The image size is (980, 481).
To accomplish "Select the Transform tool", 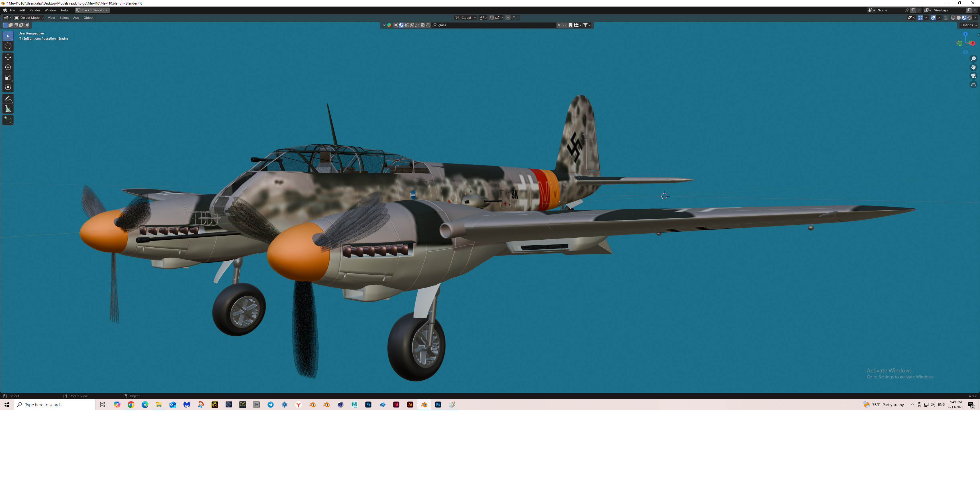I will point(8,87).
